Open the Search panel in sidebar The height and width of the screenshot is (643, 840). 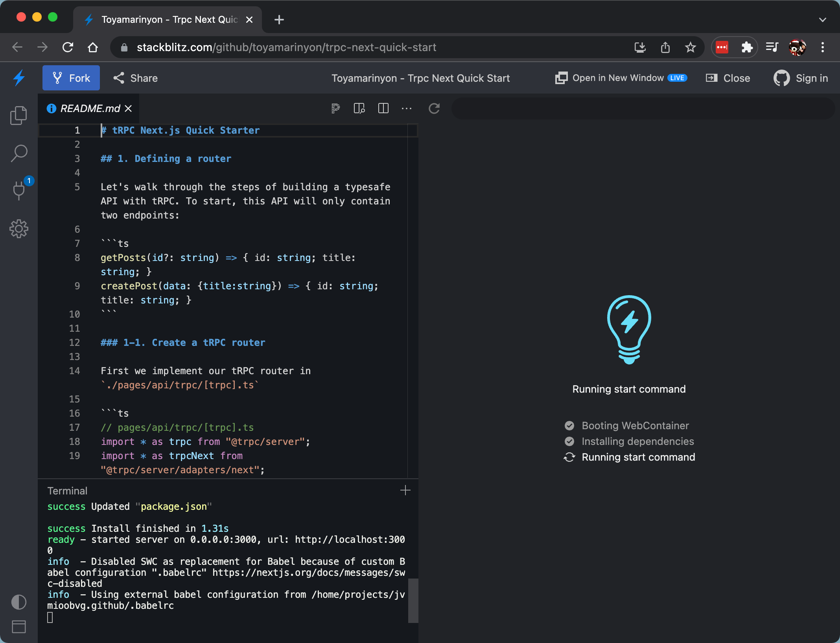[x=18, y=153]
